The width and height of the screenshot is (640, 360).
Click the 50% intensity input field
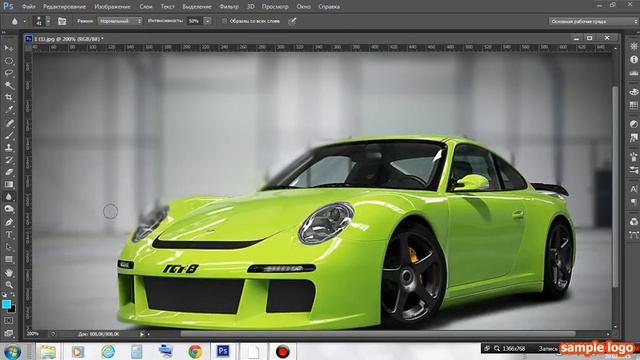pyautogui.click(x=194, y=21)
